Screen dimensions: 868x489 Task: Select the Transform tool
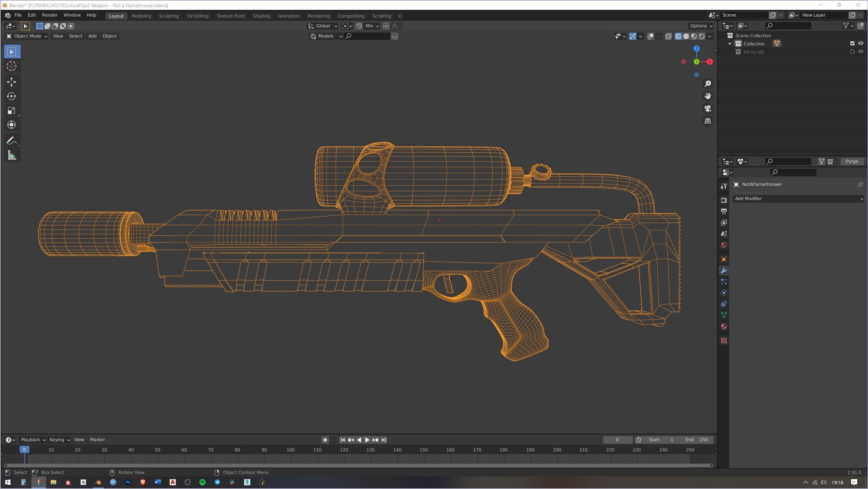coord(12,125)
